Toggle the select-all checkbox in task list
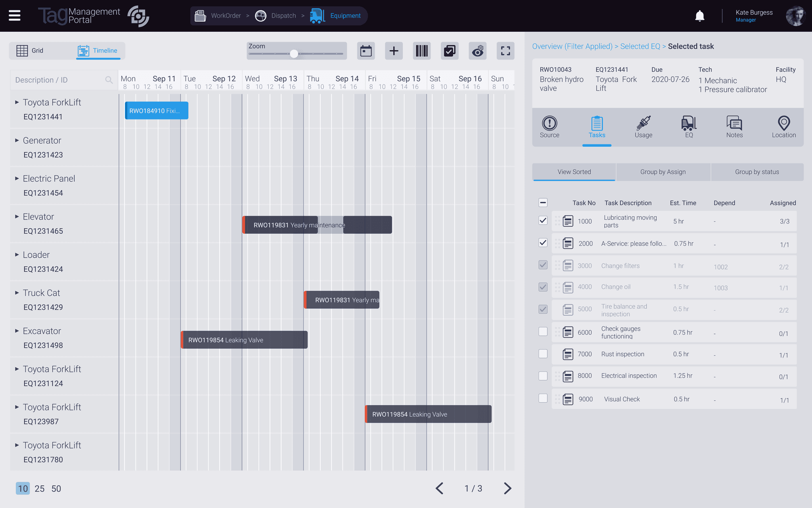 pos(543,202)
